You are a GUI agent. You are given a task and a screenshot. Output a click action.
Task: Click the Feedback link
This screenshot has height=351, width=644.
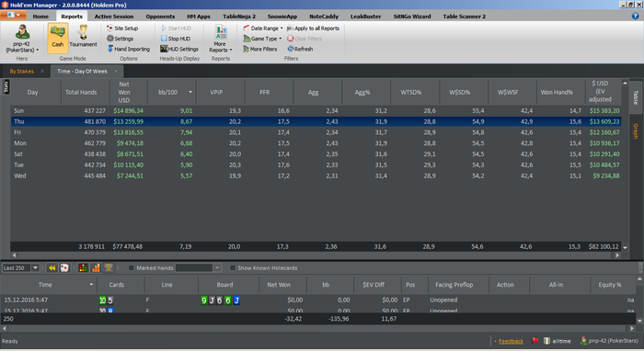click(511, 341)
